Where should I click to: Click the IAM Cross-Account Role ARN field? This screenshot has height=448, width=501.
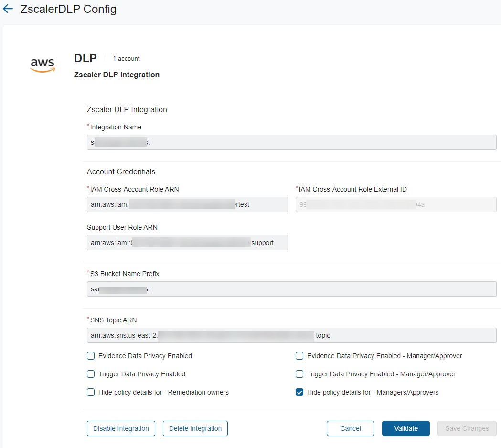pos(187,204)
